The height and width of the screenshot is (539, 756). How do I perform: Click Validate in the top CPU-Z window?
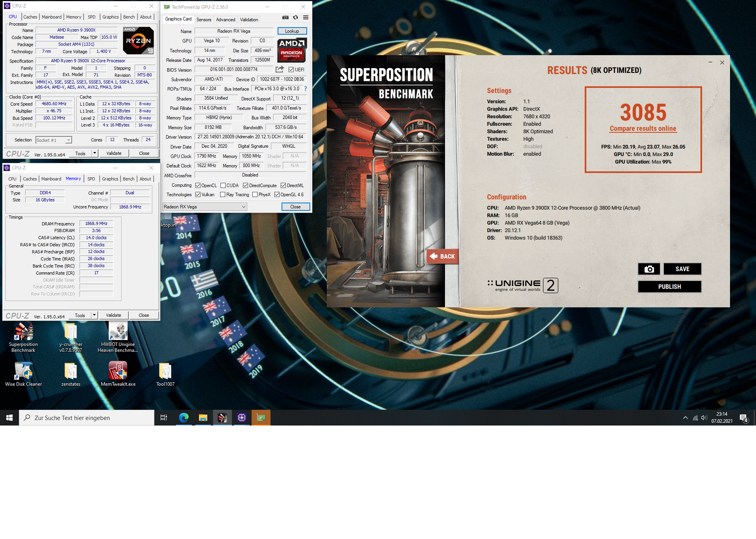(x=114, y=153)
